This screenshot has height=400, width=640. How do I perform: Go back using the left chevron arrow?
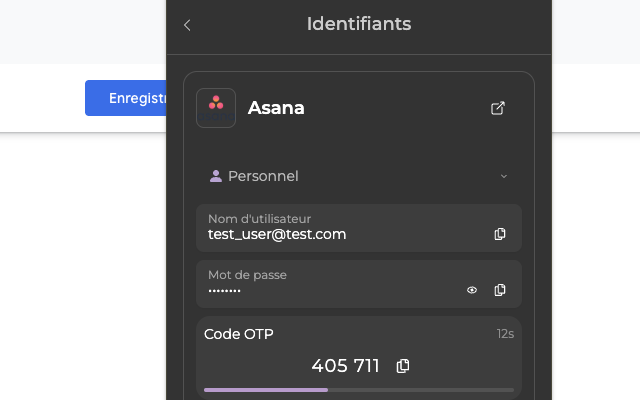(187, 25)
